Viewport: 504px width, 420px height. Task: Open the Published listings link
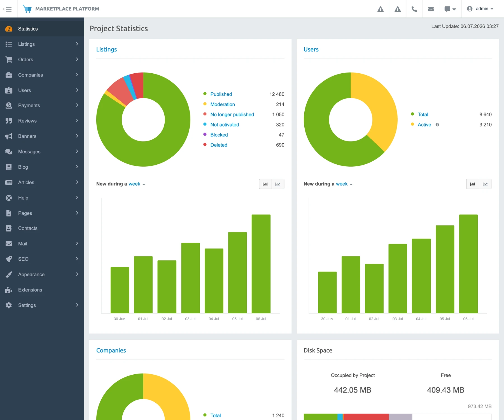(x=221, y=94)
